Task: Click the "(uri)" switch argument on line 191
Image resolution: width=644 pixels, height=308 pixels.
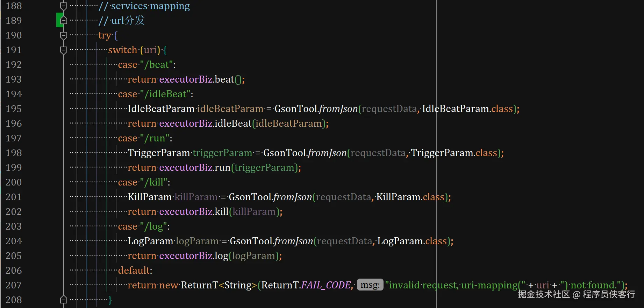Action: 150,50
